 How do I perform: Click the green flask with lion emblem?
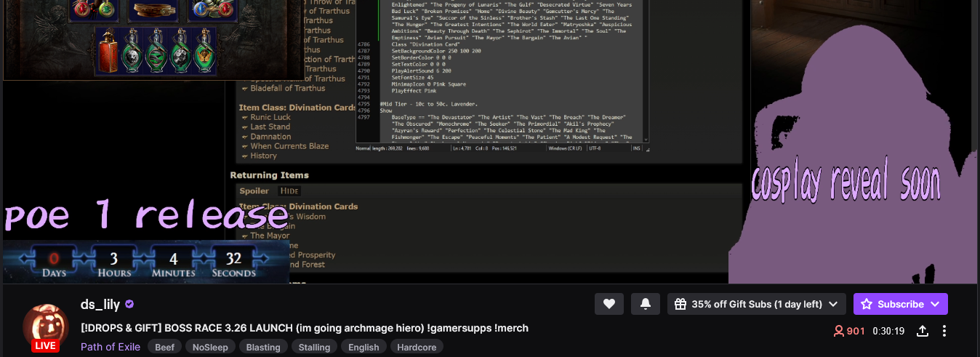point(131,50)
